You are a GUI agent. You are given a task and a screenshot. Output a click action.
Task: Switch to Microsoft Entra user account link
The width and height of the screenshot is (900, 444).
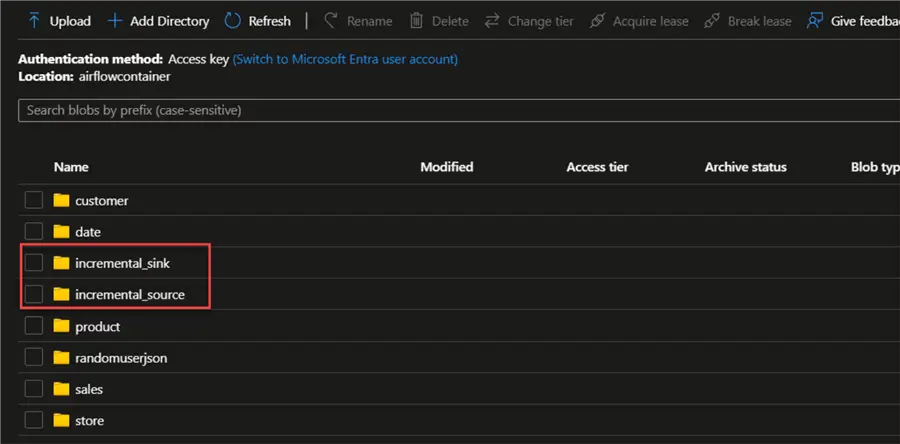pyautogui.click(x=345, y=59)
